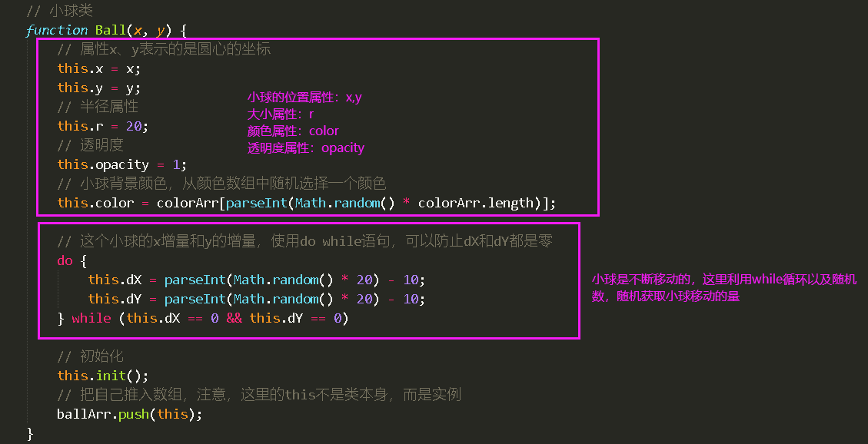Click the "// 初始化" comment
This screenshot has height=444, width=868.
pyautogui.click(x=90, y=356)
